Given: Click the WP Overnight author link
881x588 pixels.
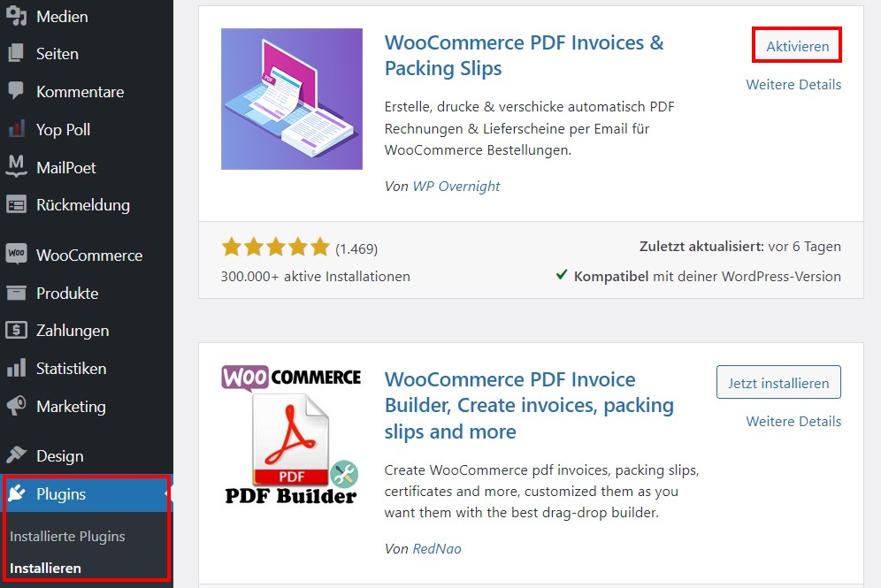Looking at the screenshot, I should pyautogui.click(x=456, y=186).
